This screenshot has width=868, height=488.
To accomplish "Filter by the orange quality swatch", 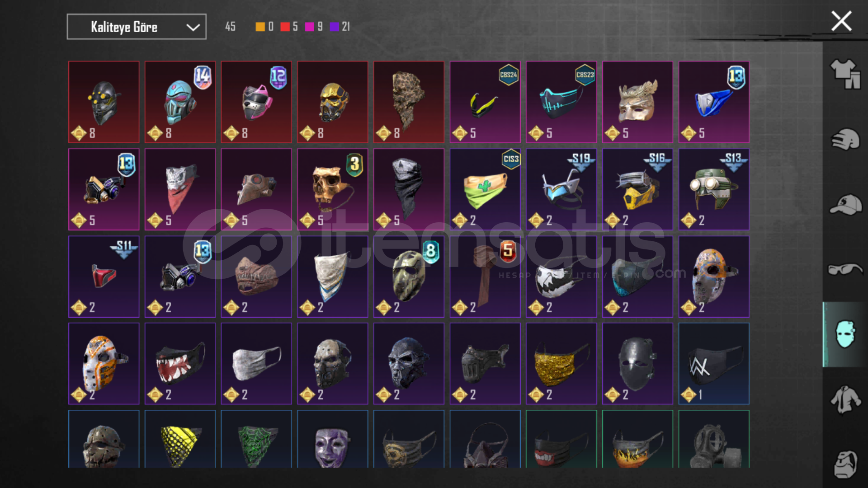I will 260,27.
